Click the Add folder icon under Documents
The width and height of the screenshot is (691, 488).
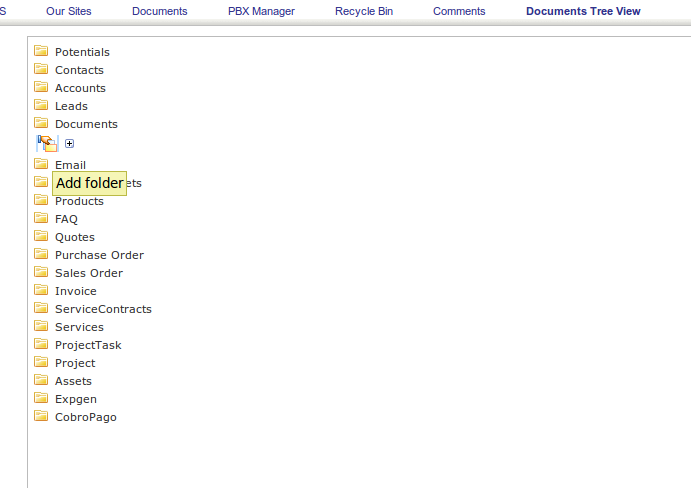[47, 144]
